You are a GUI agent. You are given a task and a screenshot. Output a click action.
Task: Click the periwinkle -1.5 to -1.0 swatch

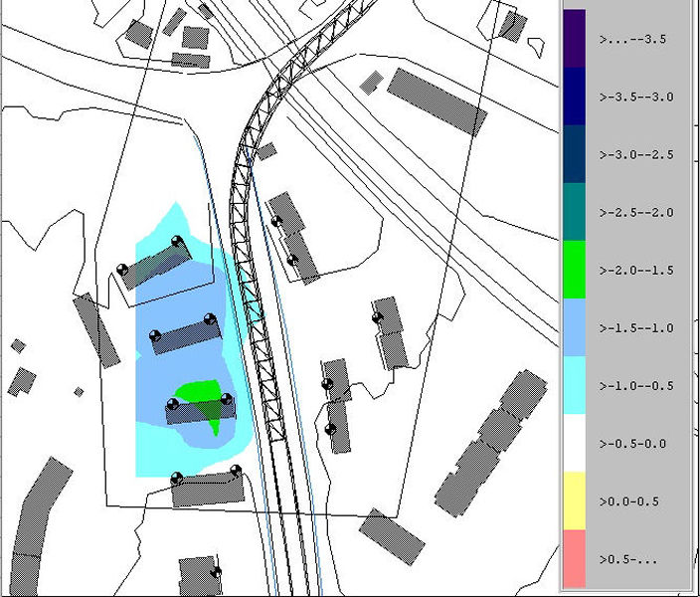click(574, 327)
